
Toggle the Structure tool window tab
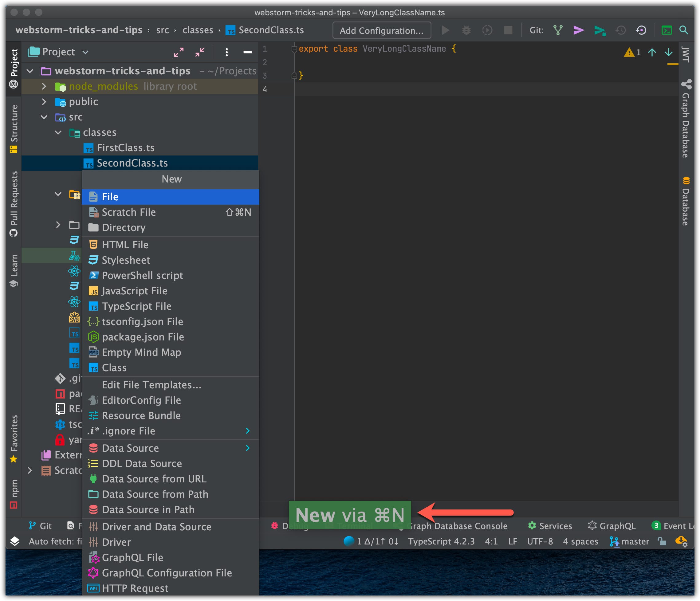[x=14, y=128]
